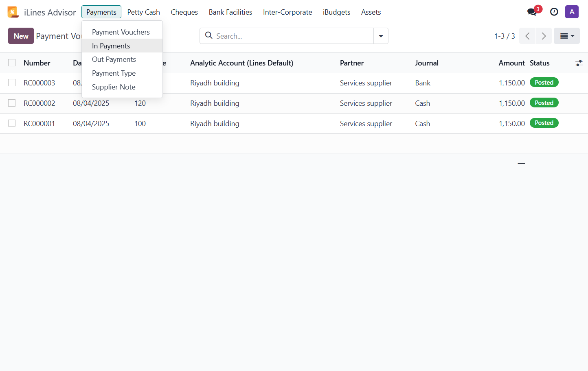
Task: Click Riyadh building in the RC000003 row
Action: pos(215,83)
